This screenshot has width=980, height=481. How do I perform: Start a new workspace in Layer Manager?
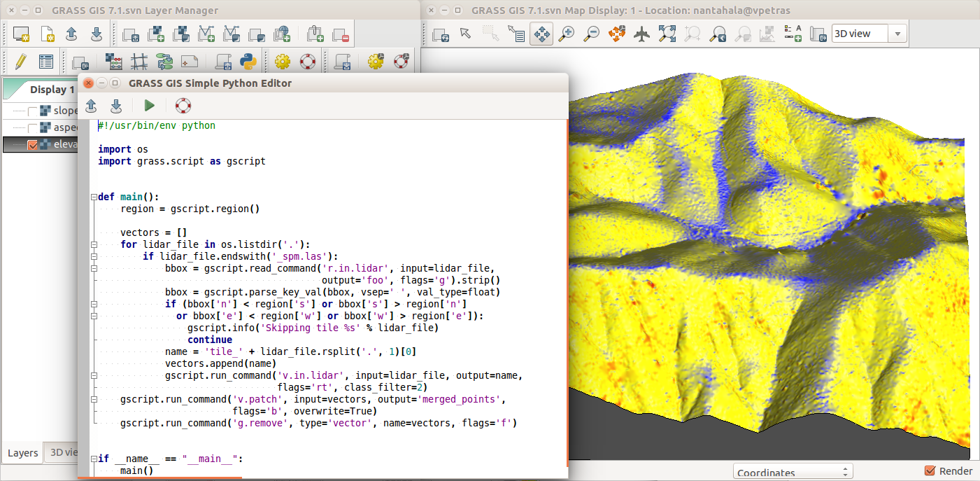[x=47, y=34]
